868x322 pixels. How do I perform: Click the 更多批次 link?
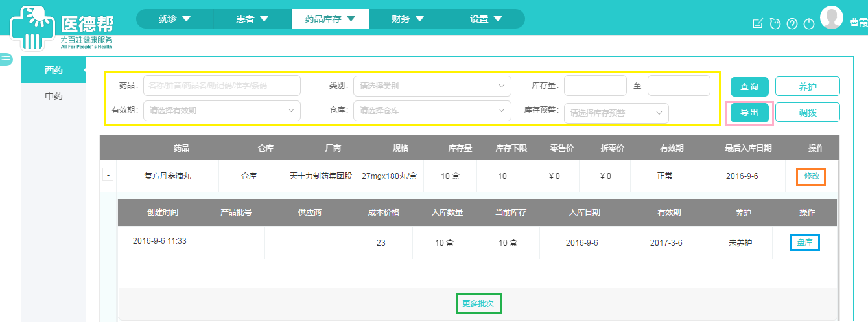click(x=479, y=303)
